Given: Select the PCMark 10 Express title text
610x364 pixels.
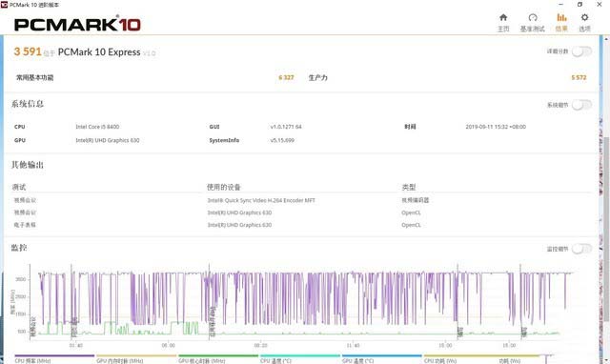Looking at the screenshot, I should click(x=99, y=52).
